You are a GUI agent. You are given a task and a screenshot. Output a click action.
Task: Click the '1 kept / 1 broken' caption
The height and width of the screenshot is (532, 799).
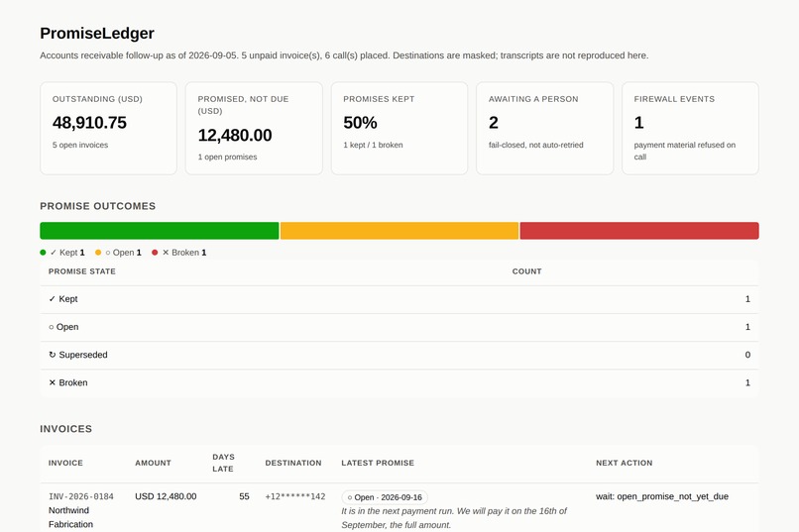[373, 145]
